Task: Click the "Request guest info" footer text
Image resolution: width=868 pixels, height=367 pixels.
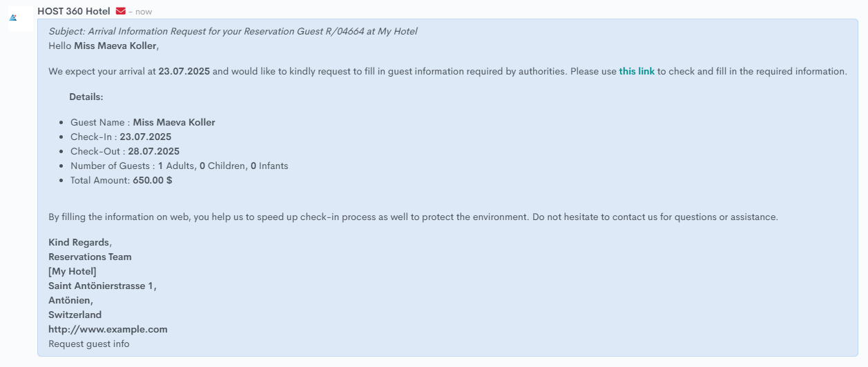Action: [x=89, y=344]
